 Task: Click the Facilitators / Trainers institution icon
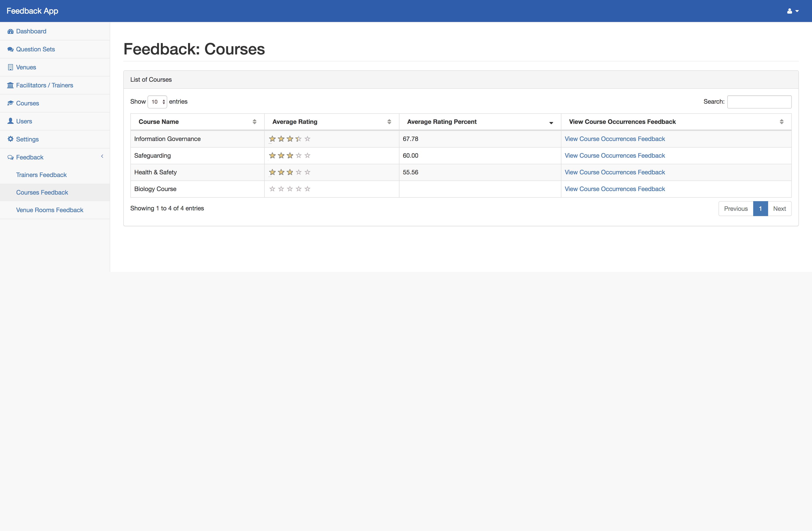[11, 85]
